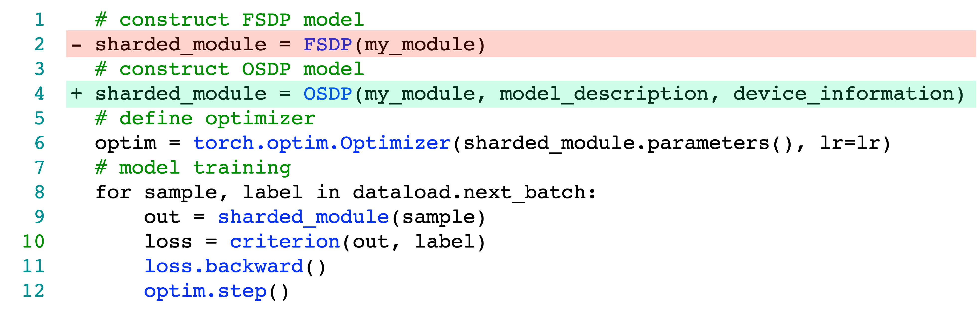Click the comment '# define optimizer'

click(x=205, y=119)
